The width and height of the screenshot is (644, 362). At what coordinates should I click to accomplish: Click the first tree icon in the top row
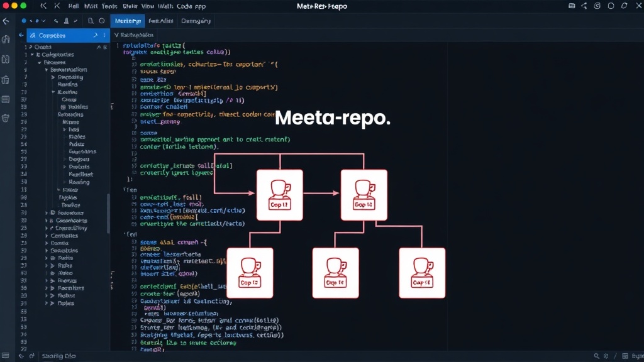pos(99,47)
